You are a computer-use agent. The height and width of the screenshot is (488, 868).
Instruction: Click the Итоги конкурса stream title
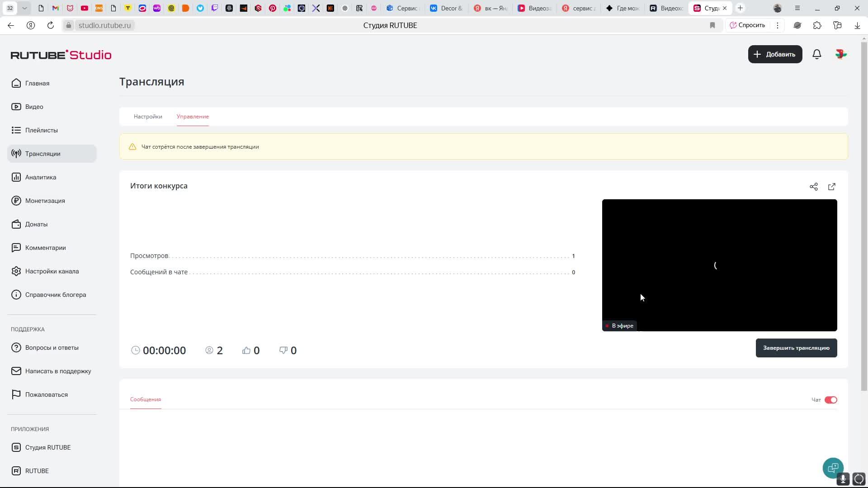(x=159, y=186)
